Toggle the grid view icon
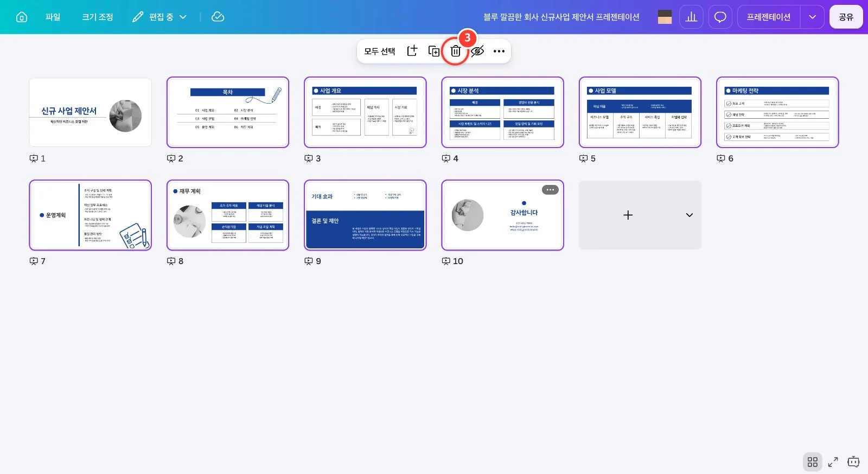This screenshot has height=474, width=868. pyautogui.click(x=812, y=462)
